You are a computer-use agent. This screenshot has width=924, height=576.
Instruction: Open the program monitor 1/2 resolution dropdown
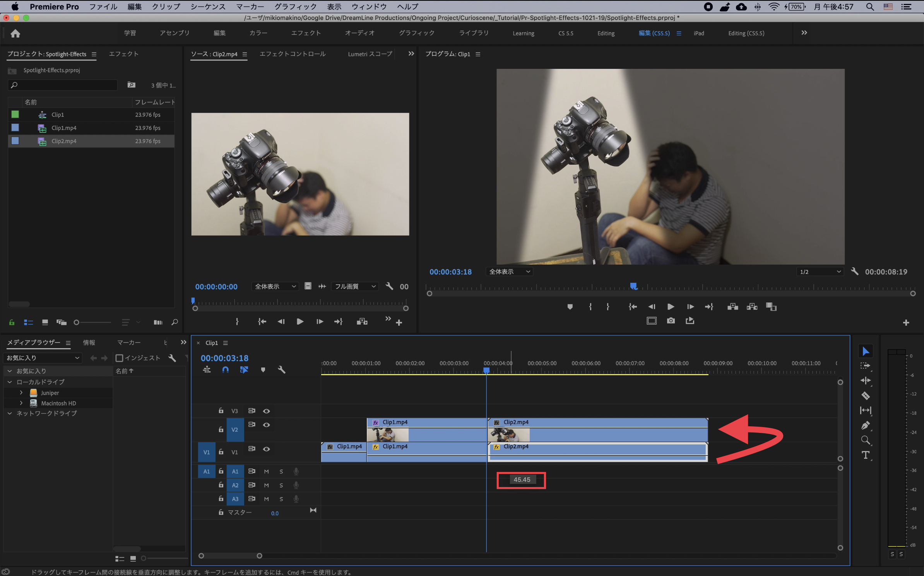pos(820,272)
